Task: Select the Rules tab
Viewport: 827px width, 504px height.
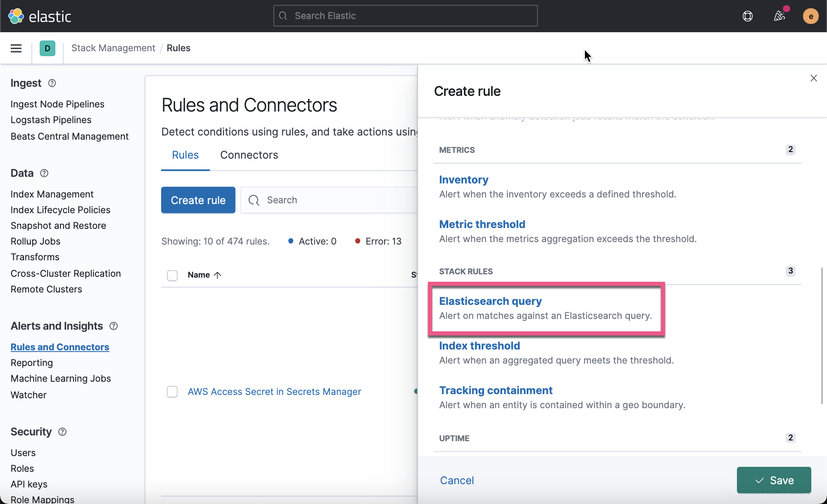Action: 185,155
